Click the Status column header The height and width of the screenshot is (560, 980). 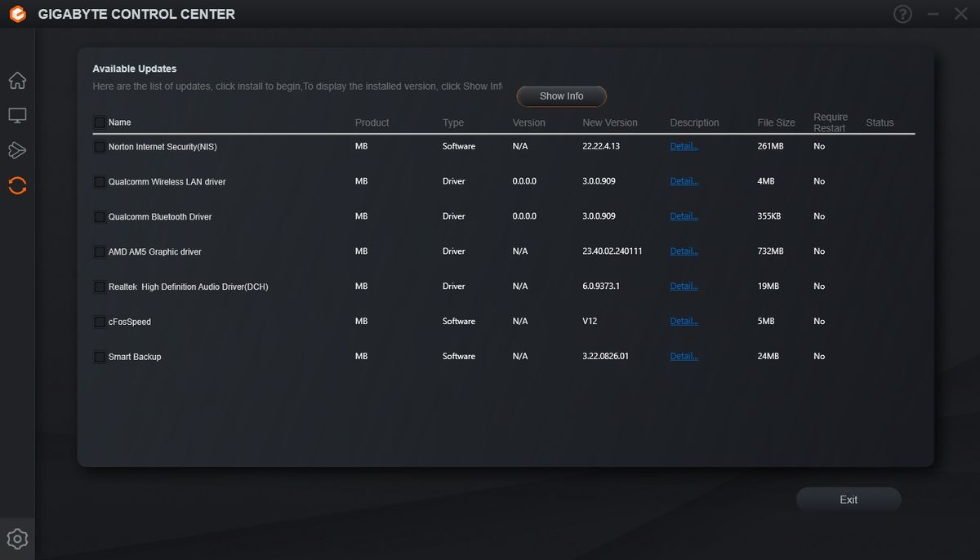tap(880, 122)
